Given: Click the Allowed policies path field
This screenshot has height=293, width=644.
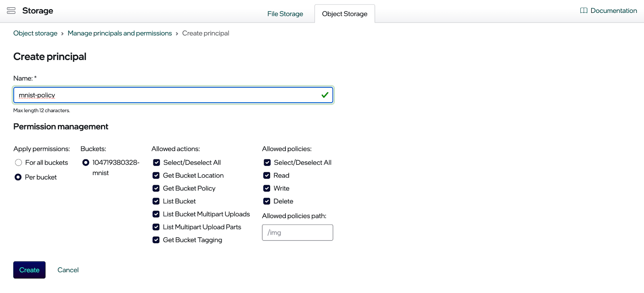Looking at the screenshot, I should pos(297,233).
